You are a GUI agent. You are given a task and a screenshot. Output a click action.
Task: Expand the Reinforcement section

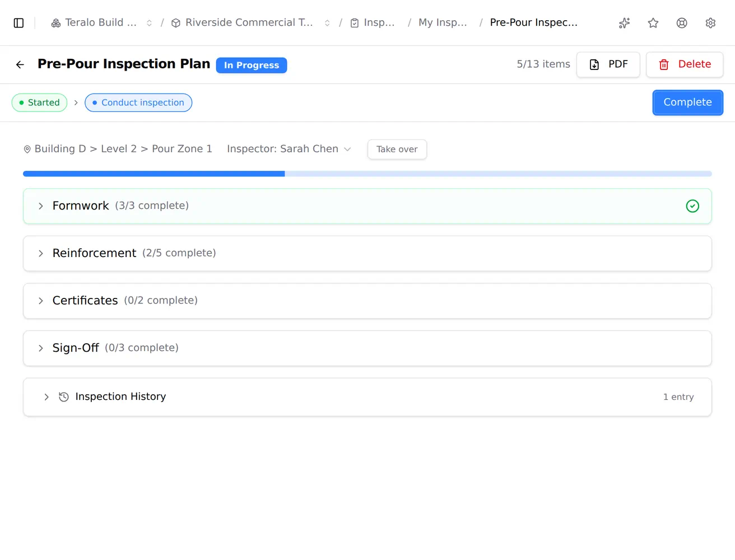(367, 254)
